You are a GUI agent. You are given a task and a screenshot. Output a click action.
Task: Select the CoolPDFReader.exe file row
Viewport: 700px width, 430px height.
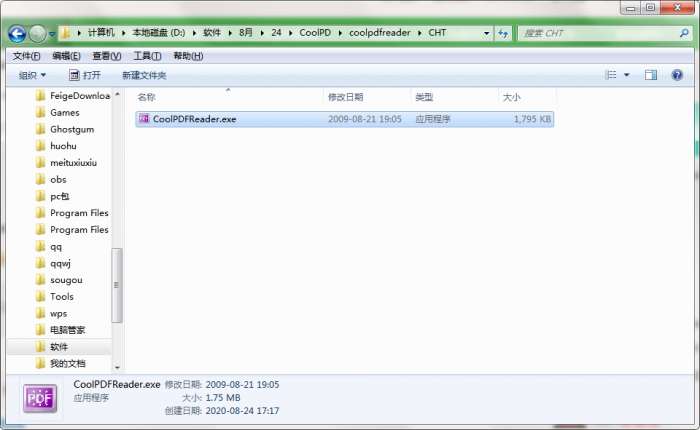[345, 119]
